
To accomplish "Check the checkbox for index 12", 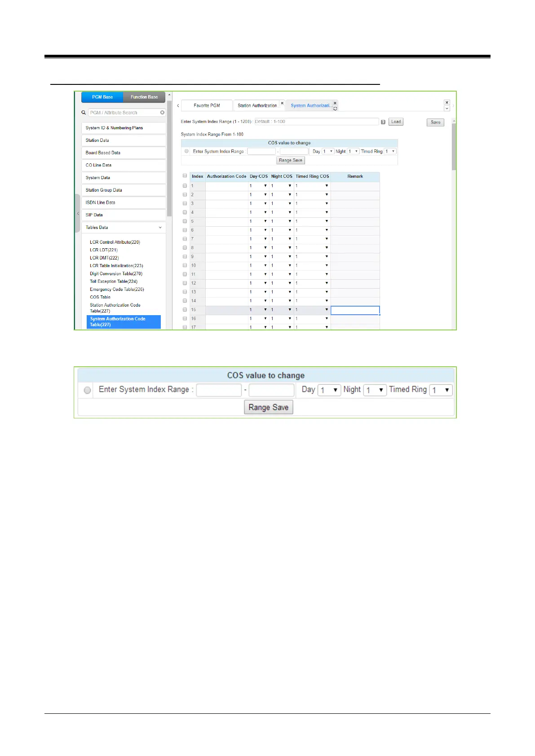I will 185,283.
